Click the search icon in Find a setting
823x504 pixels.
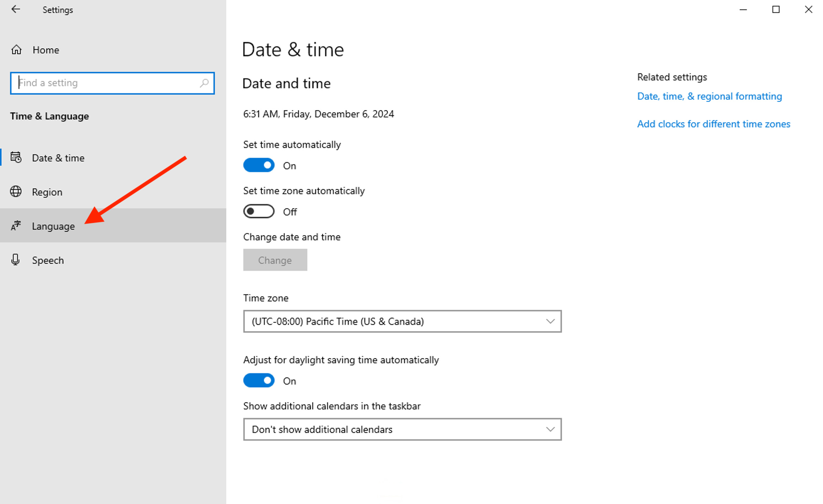(204, 83)
